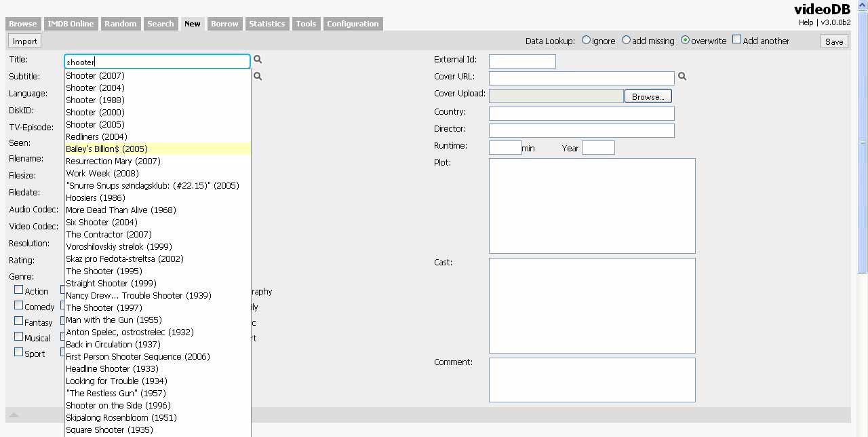This screenshot has height=437, width=868.
Task: Choose 'Shooter (2007)' from the suggestion list
Action: point(95,75)
